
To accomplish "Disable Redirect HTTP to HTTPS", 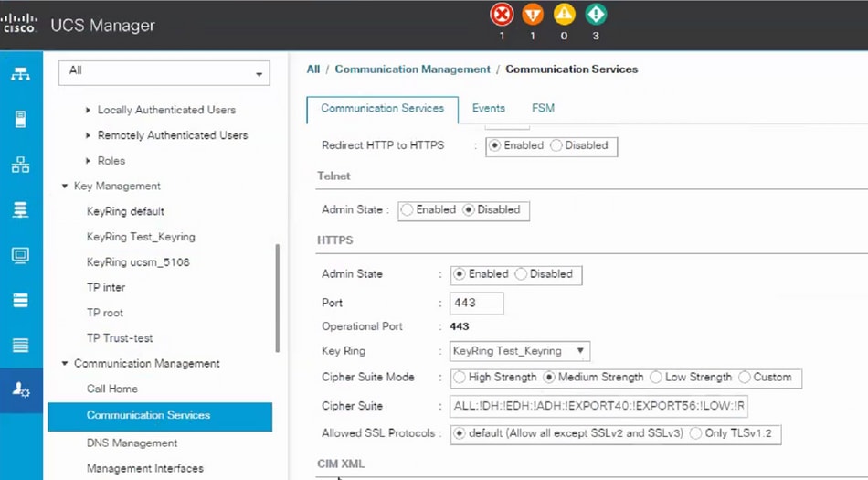I will (x=556, y=145).
